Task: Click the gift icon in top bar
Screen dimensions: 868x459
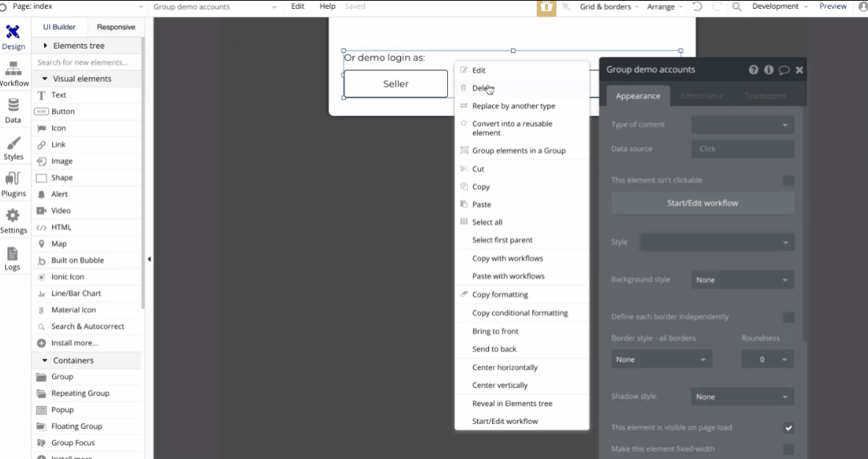Action: tap(546, 7)
